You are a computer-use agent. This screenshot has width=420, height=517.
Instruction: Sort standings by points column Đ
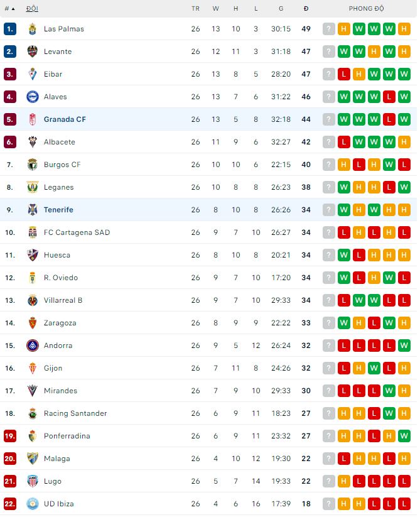click(306, 9)
